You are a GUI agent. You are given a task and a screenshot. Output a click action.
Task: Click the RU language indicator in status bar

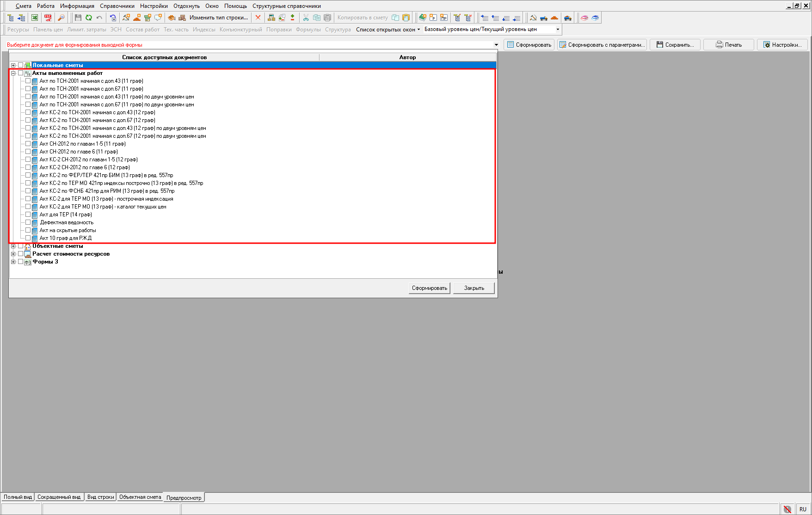[x=803, y=509]
